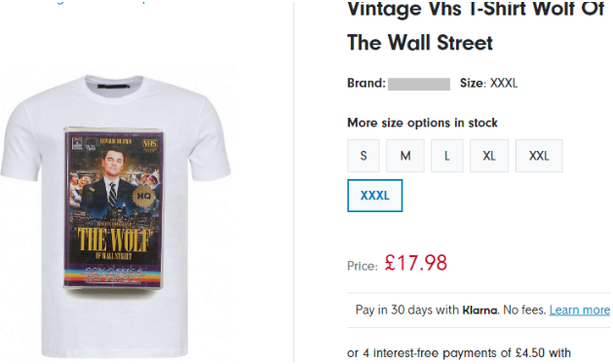Choose the XXL size box
This screenshot has width=613, height=364.
pos(539,156)
